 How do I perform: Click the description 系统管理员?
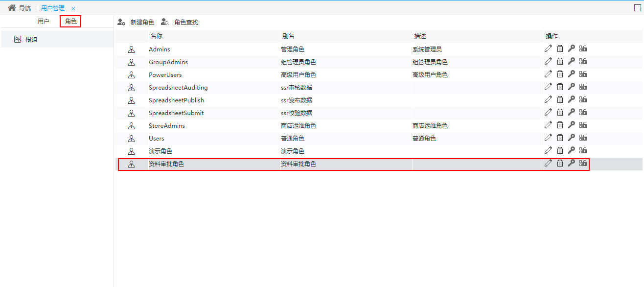point(427,49)
